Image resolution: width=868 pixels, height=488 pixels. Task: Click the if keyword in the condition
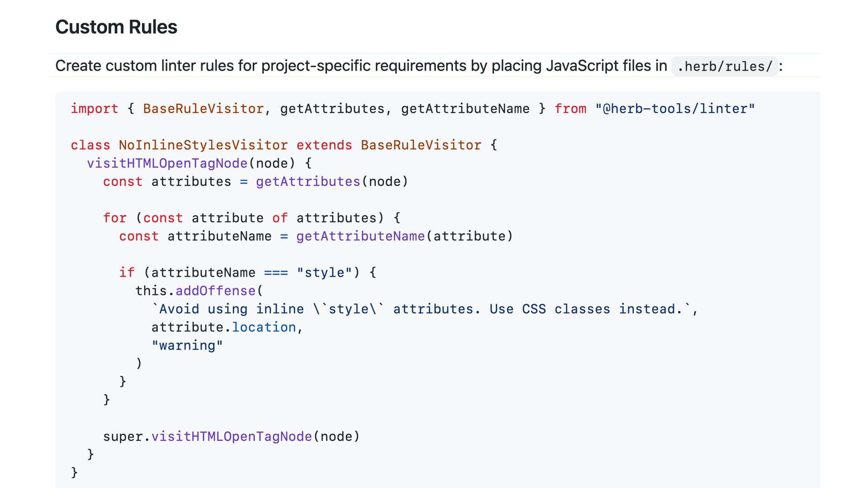(x=127, y=272)
